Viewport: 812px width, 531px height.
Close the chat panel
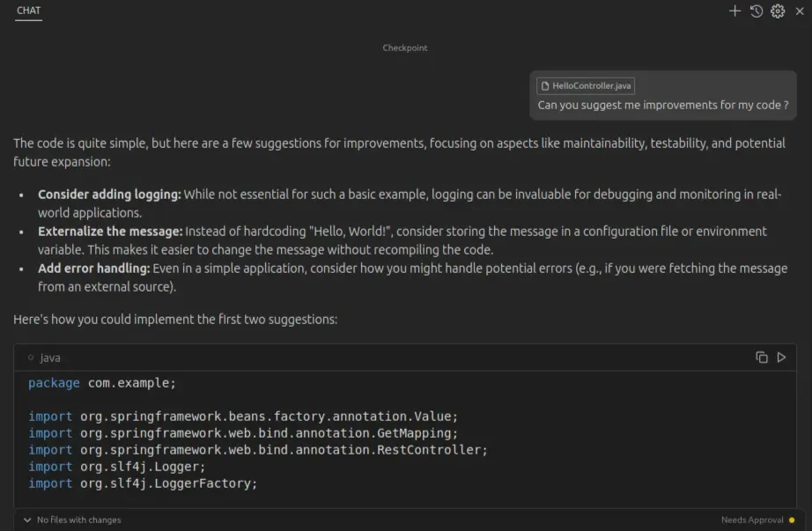point(800,11)
